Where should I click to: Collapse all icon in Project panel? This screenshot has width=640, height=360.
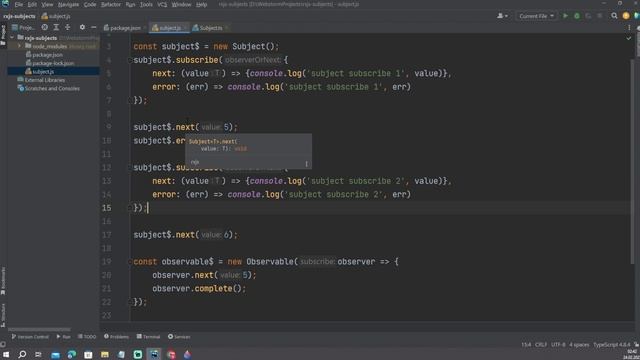click(x=67, y=27)
